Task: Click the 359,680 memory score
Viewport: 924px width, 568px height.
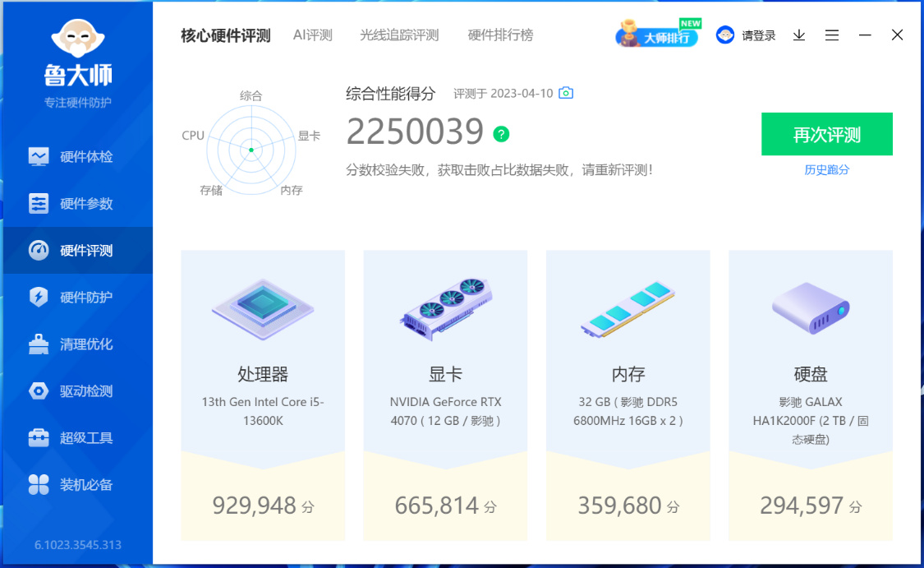Action: pyautogui.click(x=619, y=506)
